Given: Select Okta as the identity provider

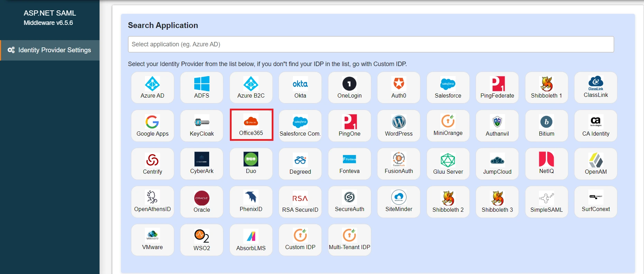Looking at the screenshot, I should click(x=300, y=88).
